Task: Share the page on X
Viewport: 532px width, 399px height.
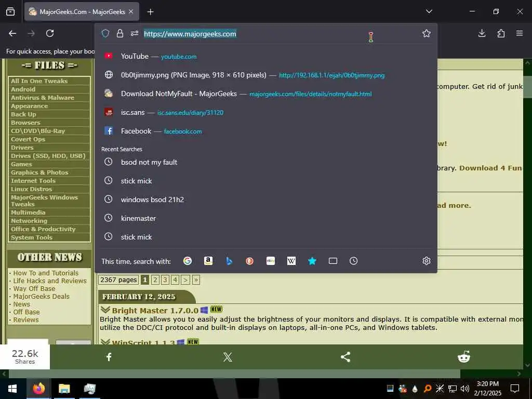Action: [228, 357]
